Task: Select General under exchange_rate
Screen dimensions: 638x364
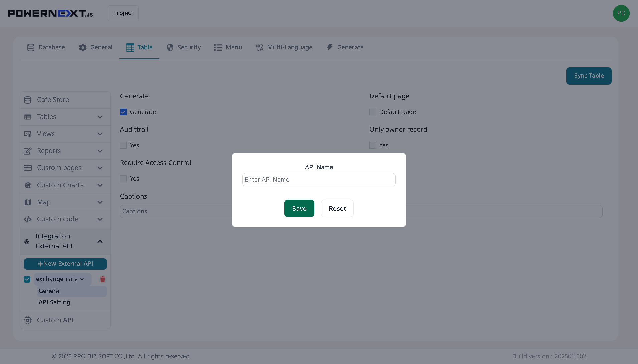Action: coord(72,291)
